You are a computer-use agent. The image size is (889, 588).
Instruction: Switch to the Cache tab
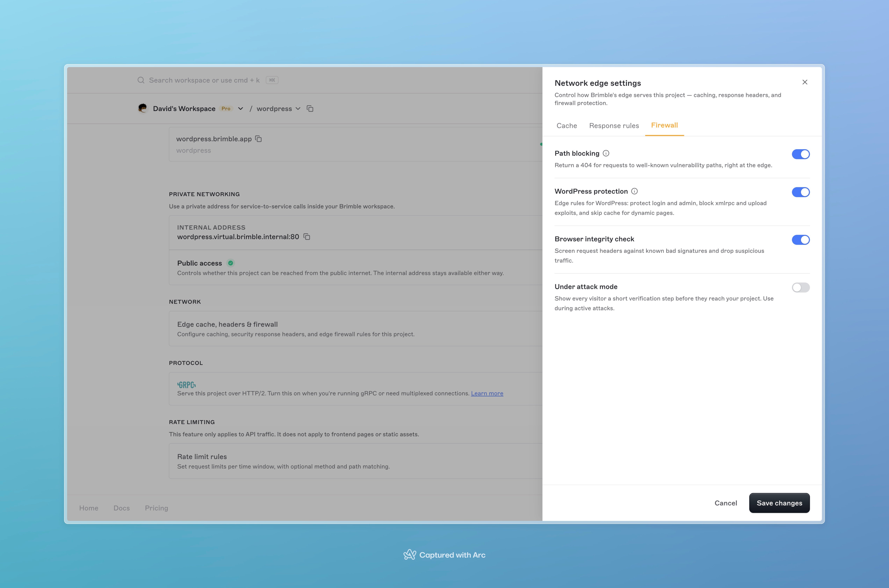(566, 126)
